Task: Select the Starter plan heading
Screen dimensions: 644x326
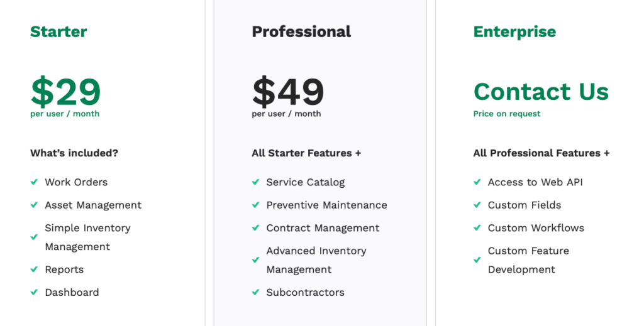Action: 58,31
